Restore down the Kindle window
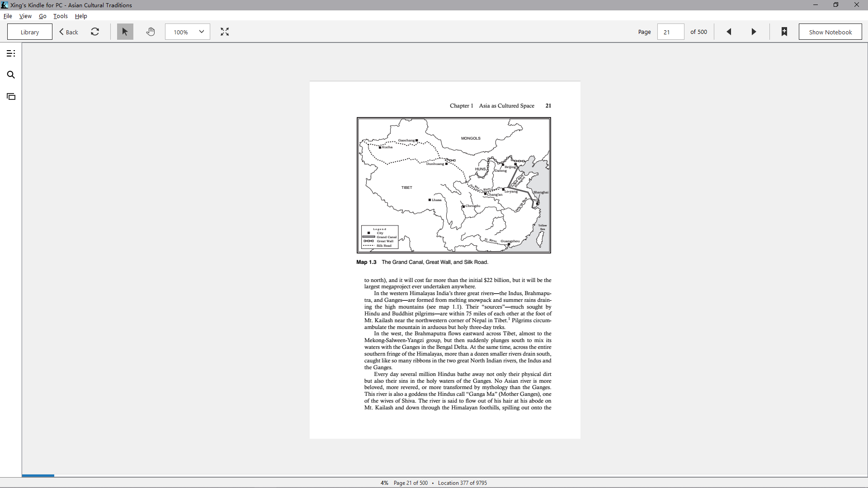868x488 pixels. pyautogui.click(x=836, y=5)
